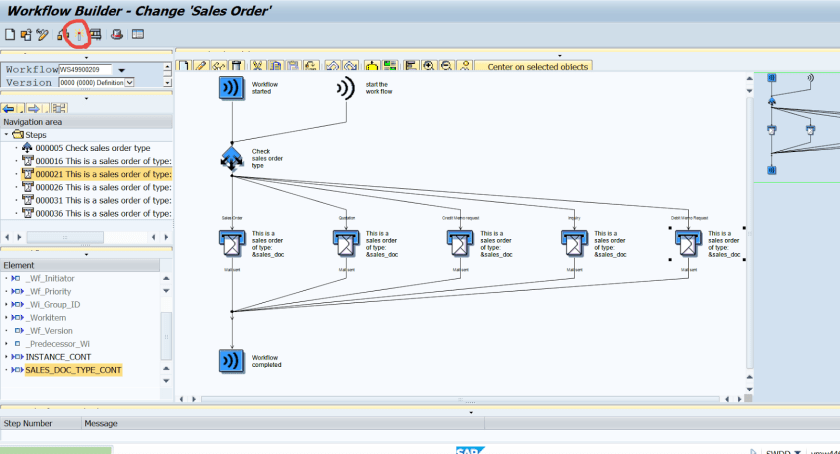Expand the _Workitem element

6,317
